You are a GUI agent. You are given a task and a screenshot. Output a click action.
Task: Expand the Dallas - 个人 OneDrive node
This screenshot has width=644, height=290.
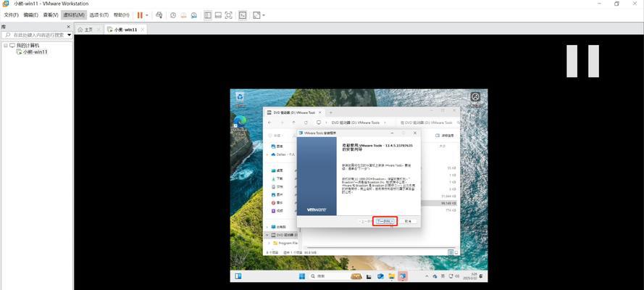[x=267, y=154]
